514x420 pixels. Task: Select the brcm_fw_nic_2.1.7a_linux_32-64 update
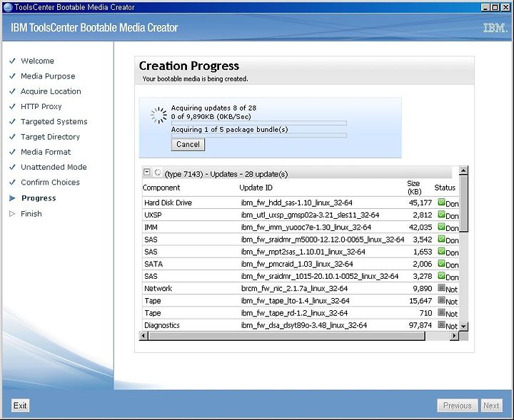[x=294, y=288]
